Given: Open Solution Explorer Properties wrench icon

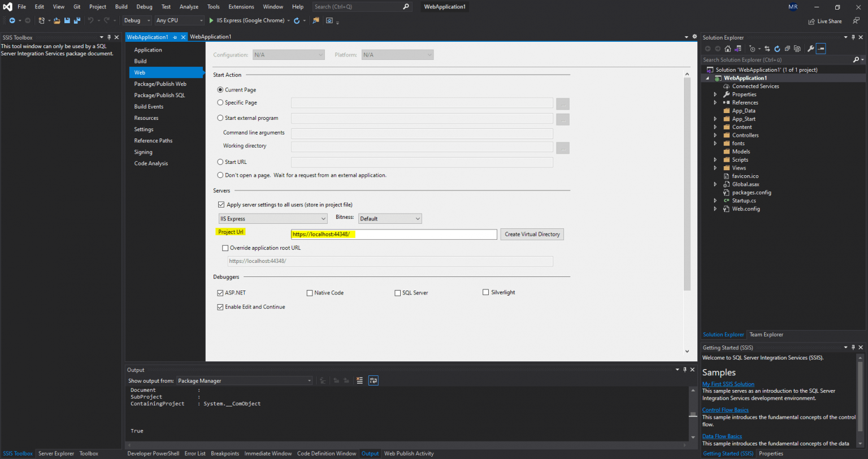Looking at the screenshot, I should tap(811, 49).
